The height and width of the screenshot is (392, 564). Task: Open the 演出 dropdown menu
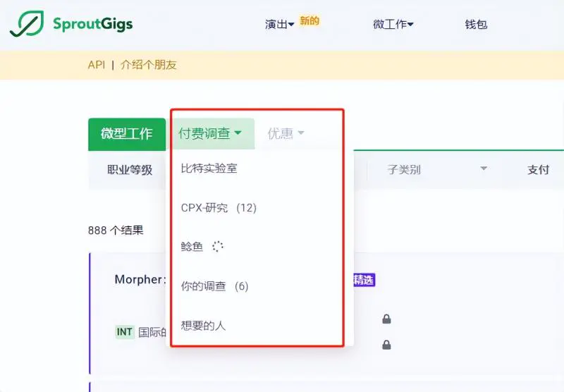pyautogui.click(x=279, y=25)
